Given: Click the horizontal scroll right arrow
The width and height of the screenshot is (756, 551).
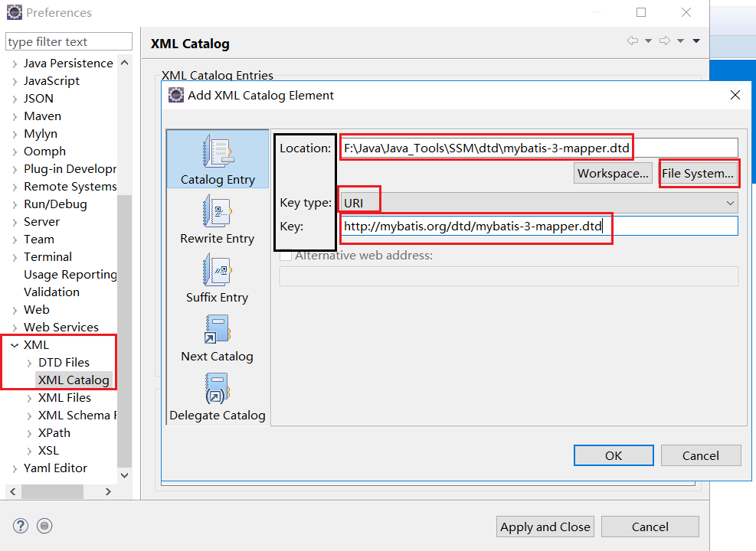Looking at the screenshot, I should [108, 491].
